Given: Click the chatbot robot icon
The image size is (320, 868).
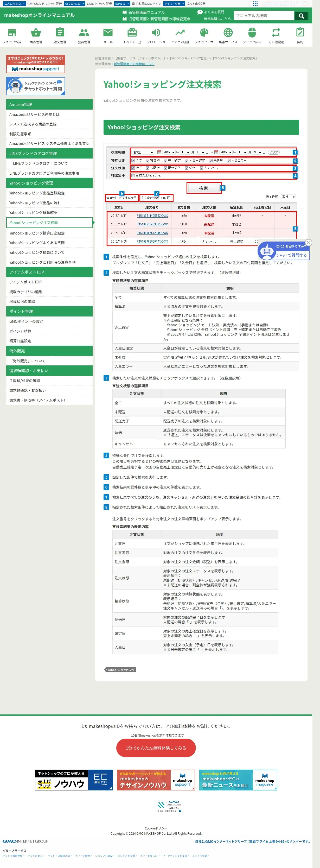Looking at the screenshot, I should pos(267,251).
